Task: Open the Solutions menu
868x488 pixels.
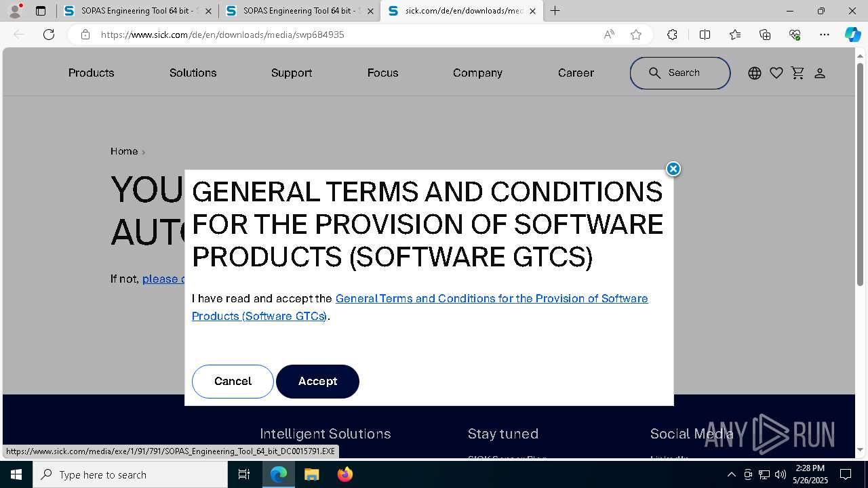Action: coord(193,73)
